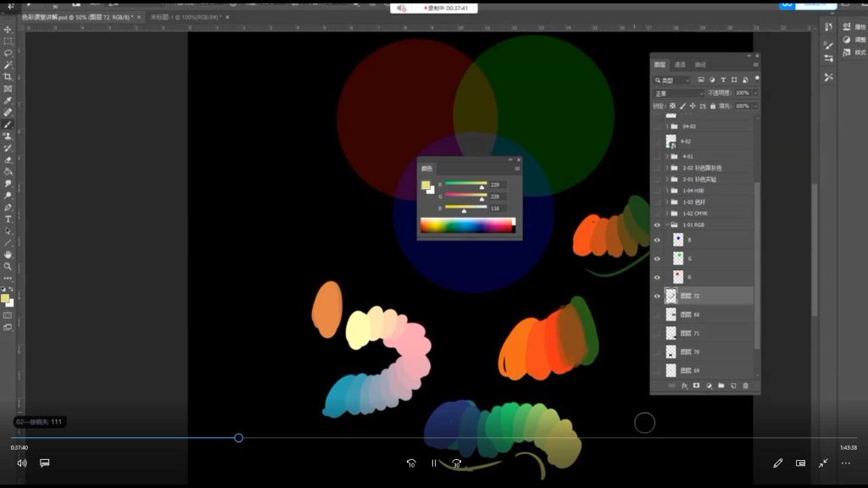
Task: Select the Type tool
Action: coord(8,219)
